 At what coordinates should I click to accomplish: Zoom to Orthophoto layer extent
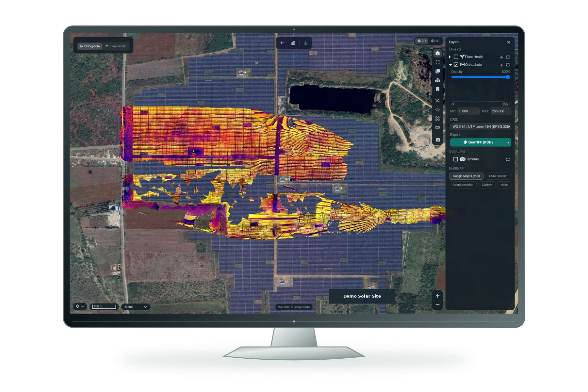(508, 65)
